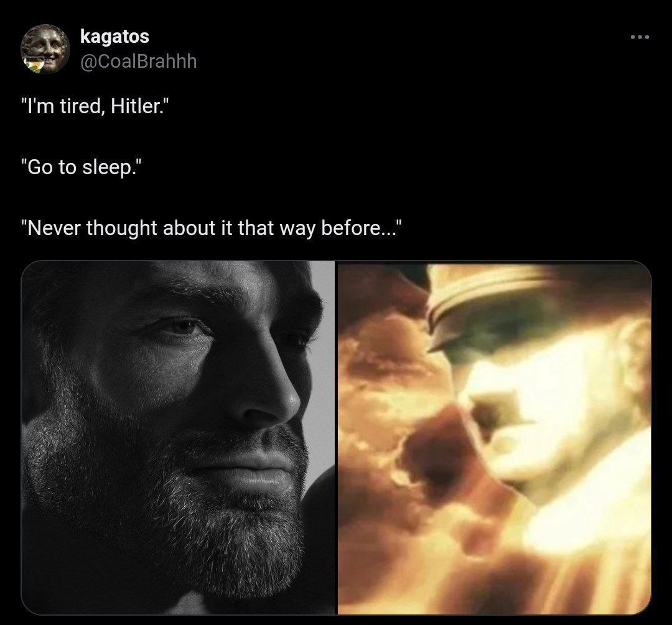
Task: Open the @CoalBrahhh handle link
Action: (x=138, y=60)
